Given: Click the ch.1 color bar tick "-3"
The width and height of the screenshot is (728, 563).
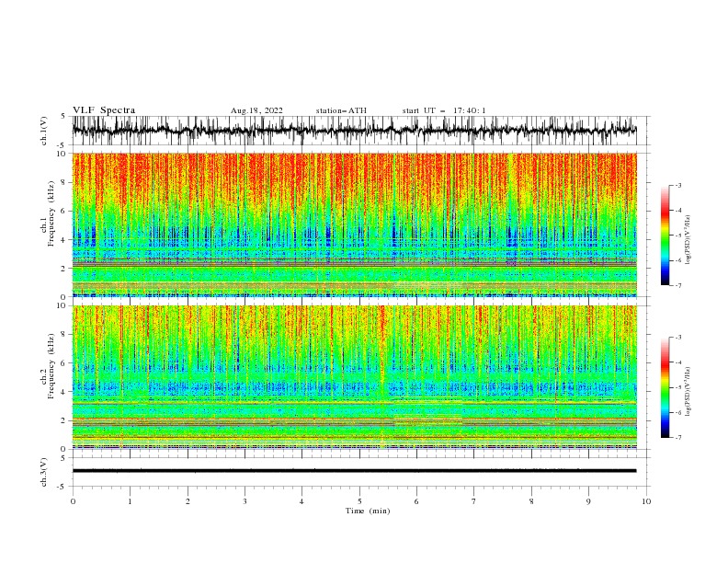Looking at the screenshot, I should [677, 185].
